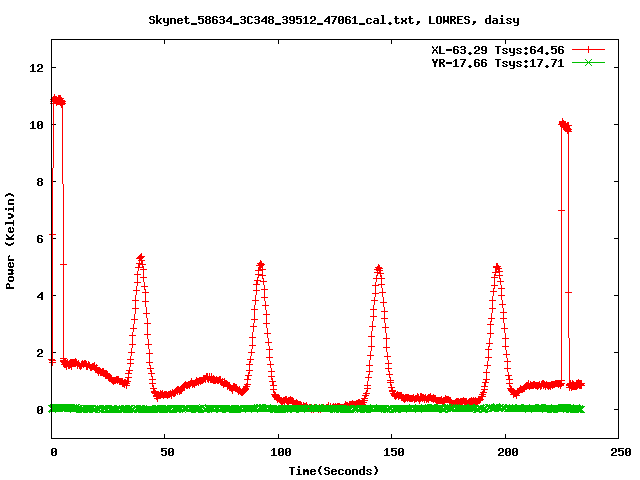
Task: Click the x-axis tick label 250
Action: tap(621, 452)
